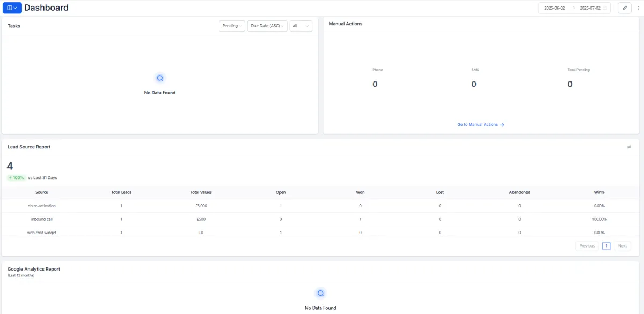
Task: Click the Tasks magnifier No Data icon
Action: pyautogui.click(x=160, y=78)
